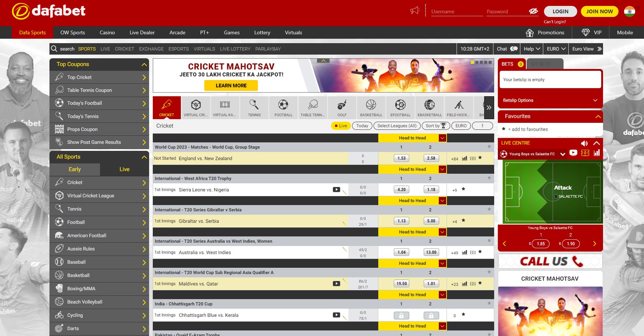Screen dimensions: 644x336
Task: Click the search magnifier icon
Action: click(x=54, y=49)
